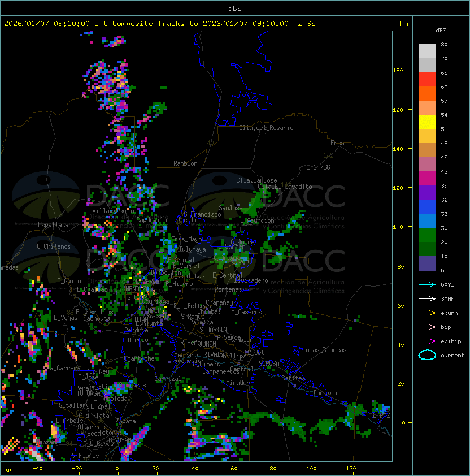Select the bright yellow swatch below 54
The image size is (470, 476).
point(427,122)
